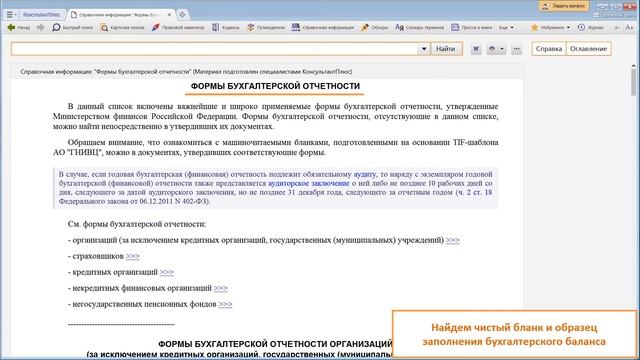Expand the Еще toolbar dropdown
This screenshot has width=640, height=360.
pos(506,27)
